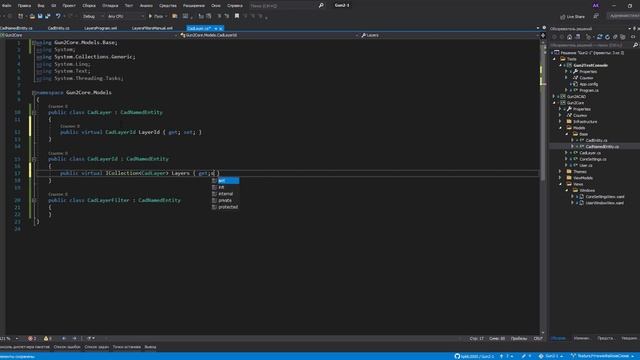The height and width of the screenshot is (360, 640).
Task: Click the refresh icon in Solution Explorer toolbar
Action: tap(607, 37)
